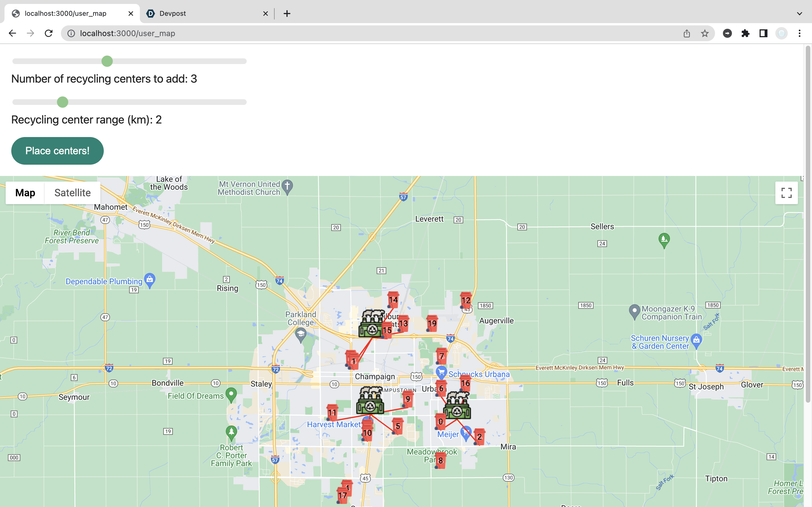Viewport: 812px width, 507px height.
Task: Switch map to Satellite view
Action: [72, 193]
